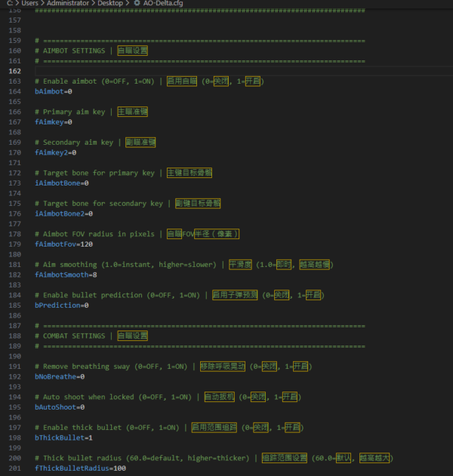Image resolution: width=453 pixels, height=476 pixels.
Task: Place cursor on the bNoBreathe=0 line
Action: pos(59,376)
